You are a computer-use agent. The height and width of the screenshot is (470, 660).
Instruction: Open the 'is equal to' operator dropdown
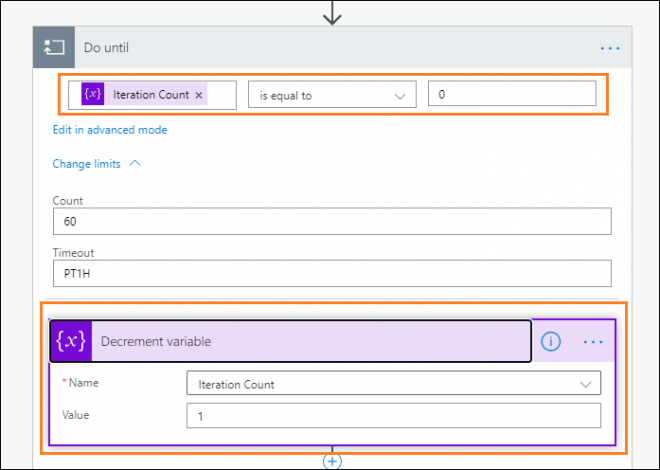click(332, 96)
